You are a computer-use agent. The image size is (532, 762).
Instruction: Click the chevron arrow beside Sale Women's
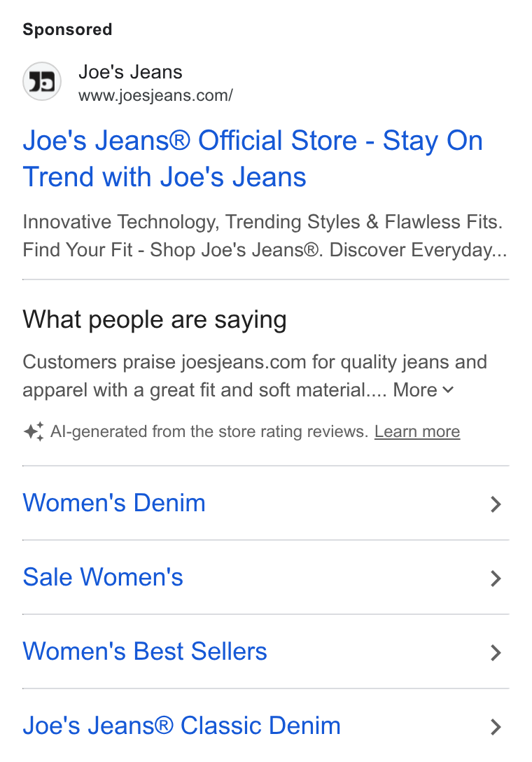pyautogui.click(x=495, y=579)
